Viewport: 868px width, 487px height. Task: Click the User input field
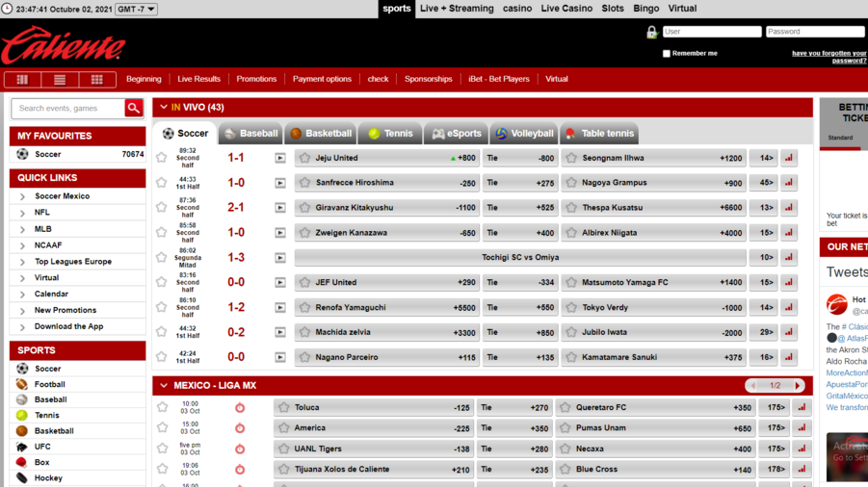click(x=712, y=32)
